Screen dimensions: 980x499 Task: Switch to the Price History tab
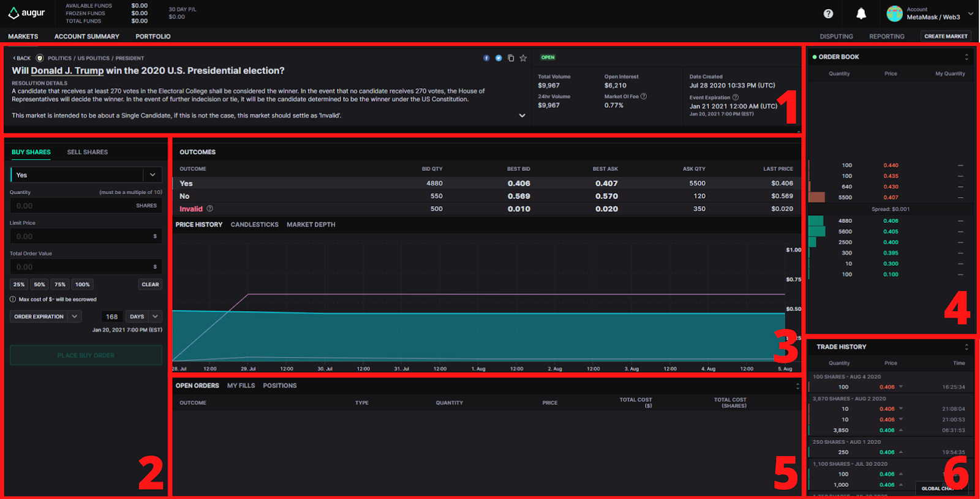(199, 225)
